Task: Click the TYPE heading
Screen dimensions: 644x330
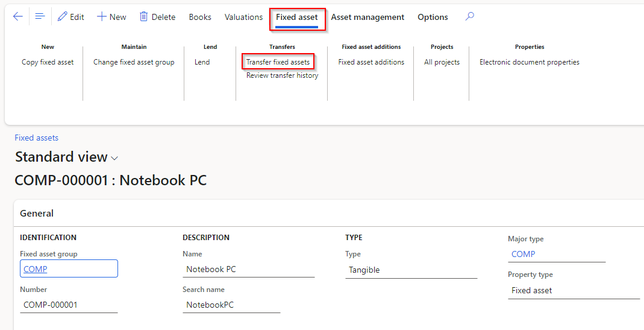Action: pos(354,238)
